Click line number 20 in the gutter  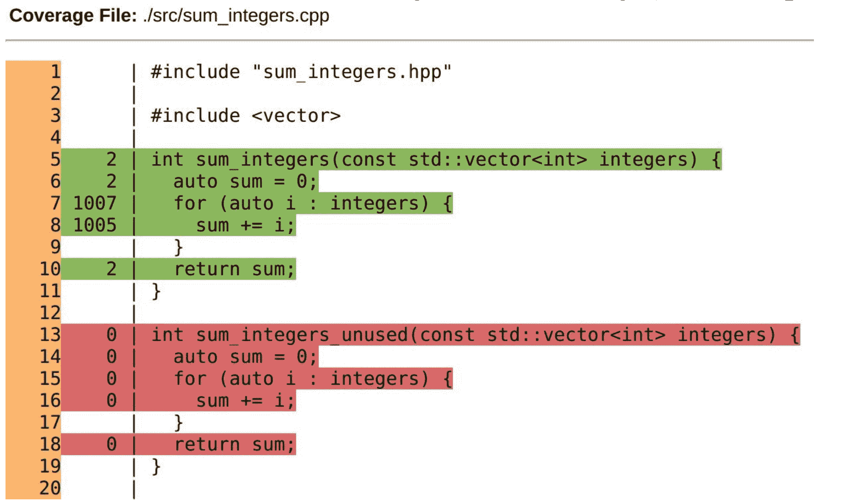tap(50, 488)
